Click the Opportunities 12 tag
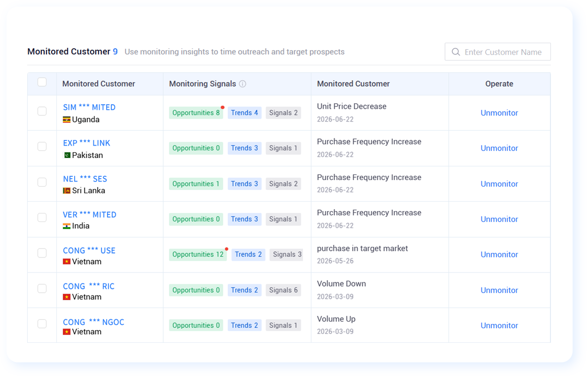Screen dimensions: 588x378 coord(198,255)
